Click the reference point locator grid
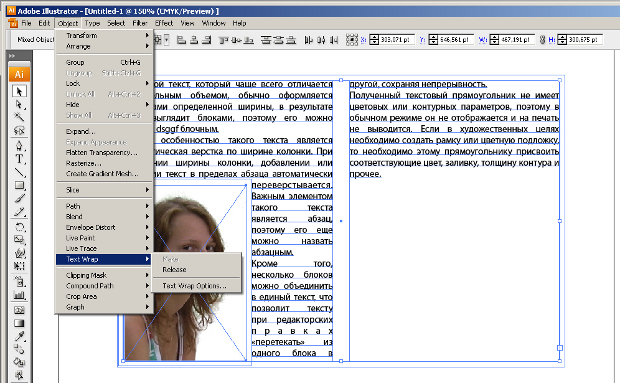The width and height of the screenshot is (620, 383). [x=352, y=40]
